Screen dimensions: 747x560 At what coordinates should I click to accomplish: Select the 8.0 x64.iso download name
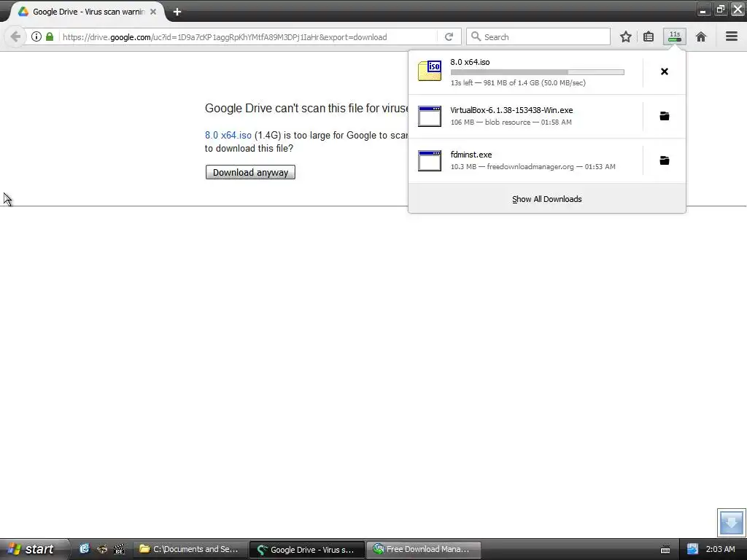(471, 62)
